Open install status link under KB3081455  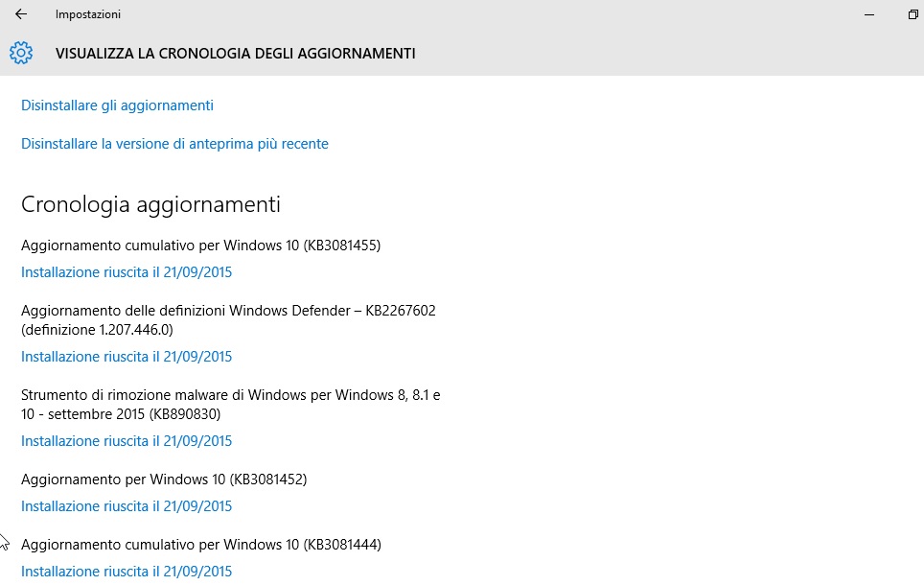[x=127, y=272]
